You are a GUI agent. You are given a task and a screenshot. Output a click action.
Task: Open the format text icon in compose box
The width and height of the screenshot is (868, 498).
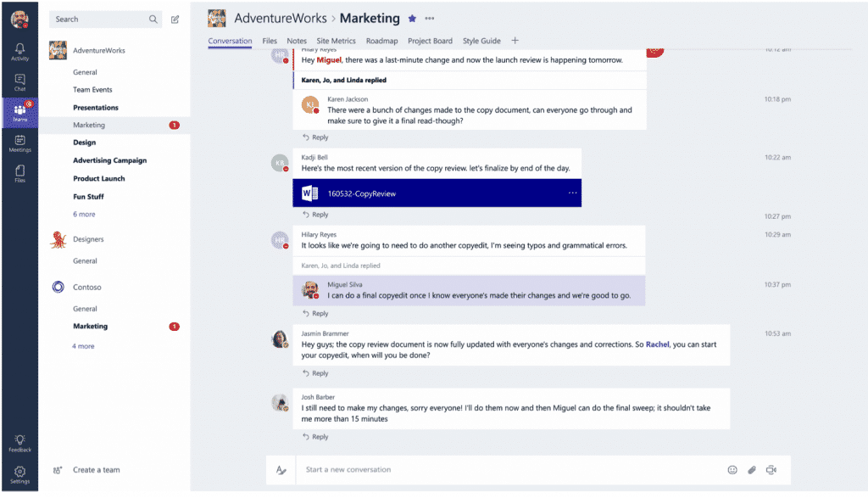coord(281,470)
